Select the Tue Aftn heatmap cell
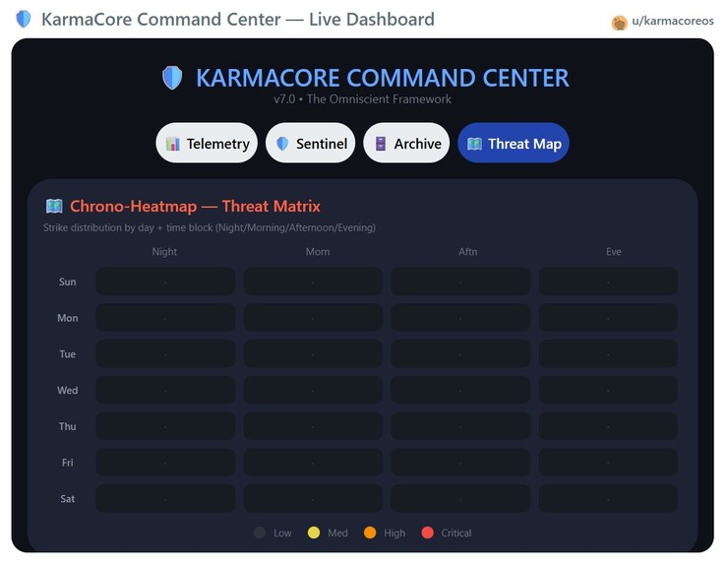 [460, 353]
